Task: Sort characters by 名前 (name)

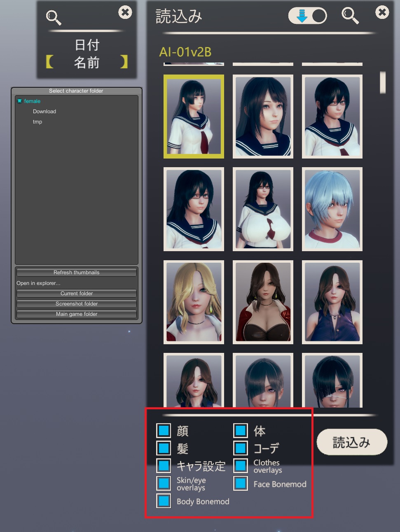Action: [x=87, y=63]
